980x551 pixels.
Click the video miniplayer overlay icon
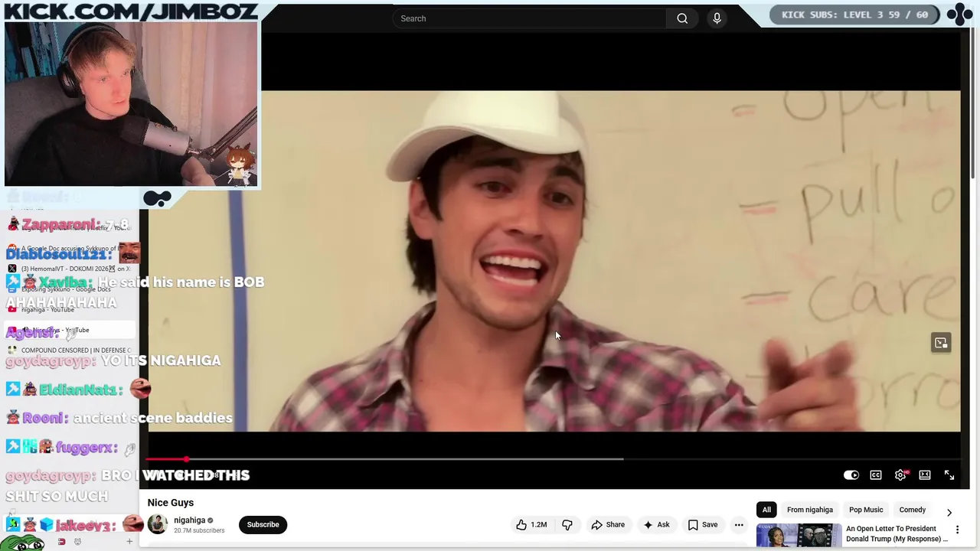tap(941, 343)
